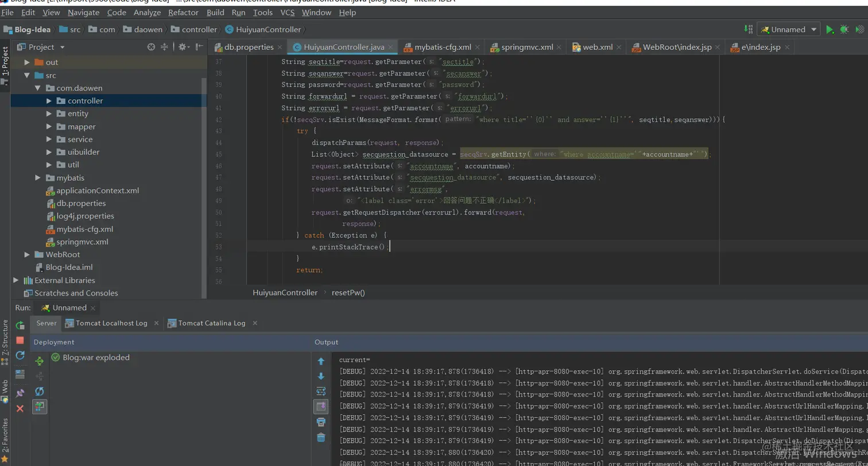Expand the controller package
868x466 pixels.
pyautogui.click(x=49, y=100)
